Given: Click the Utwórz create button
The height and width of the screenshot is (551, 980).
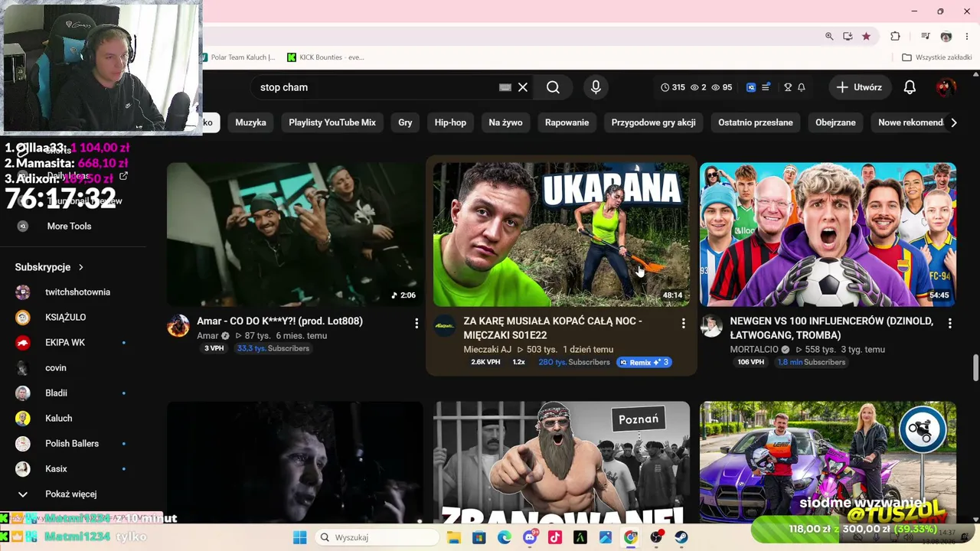Looking at the screenshot, I should coord(859,87).
